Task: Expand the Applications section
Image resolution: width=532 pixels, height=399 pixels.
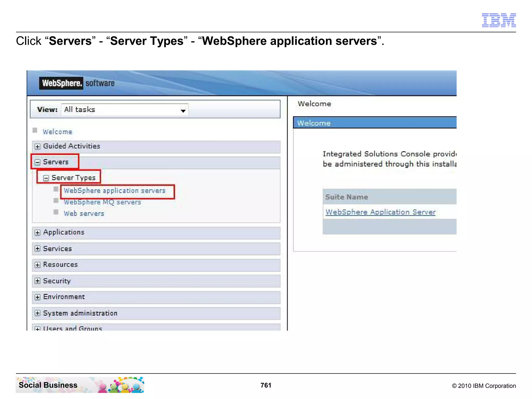Action: (x=37, y=232)
